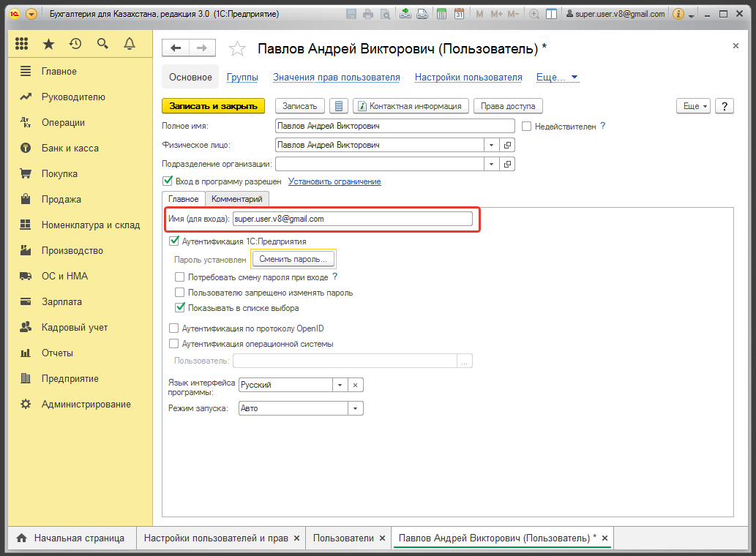The width and height of the screenshot is (756, 556).
Task: Open the sections menu grid icon
Action: 21,44
